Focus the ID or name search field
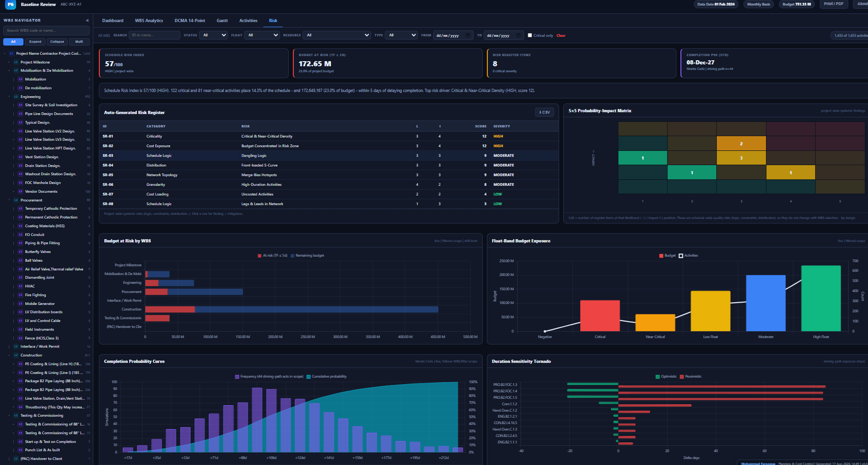The height and width of the screenshot is (465, 868). pyautogui.click(x=154, y=35)
